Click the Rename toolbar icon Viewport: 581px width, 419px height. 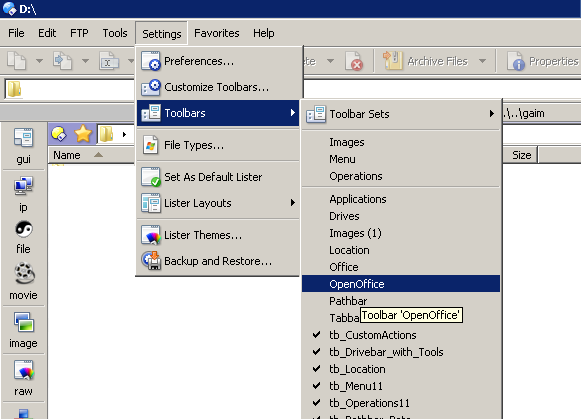[109, 61]
